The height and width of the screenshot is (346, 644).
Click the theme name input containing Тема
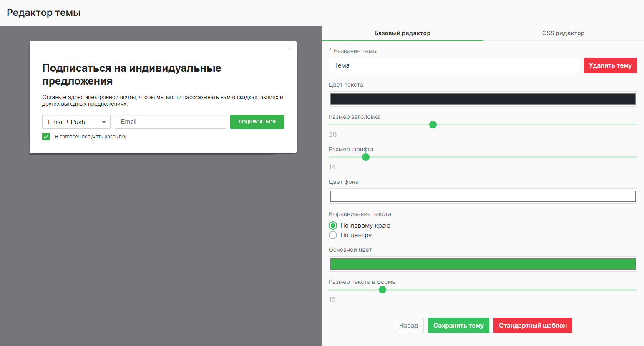[454, 65]
